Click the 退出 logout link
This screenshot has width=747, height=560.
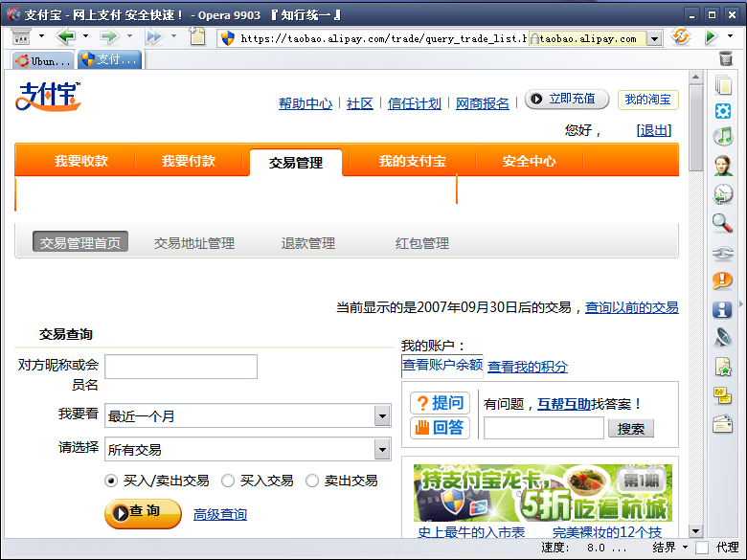(x=653, y=130)
